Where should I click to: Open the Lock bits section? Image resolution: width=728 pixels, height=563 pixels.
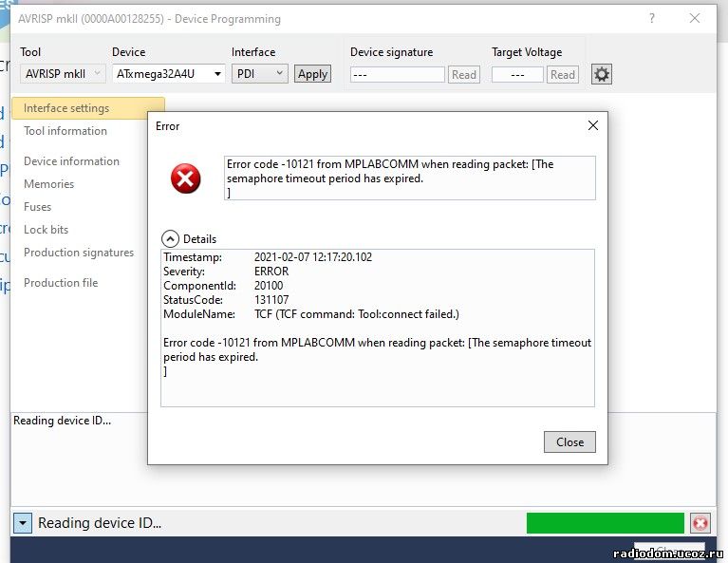click(46, 230)
